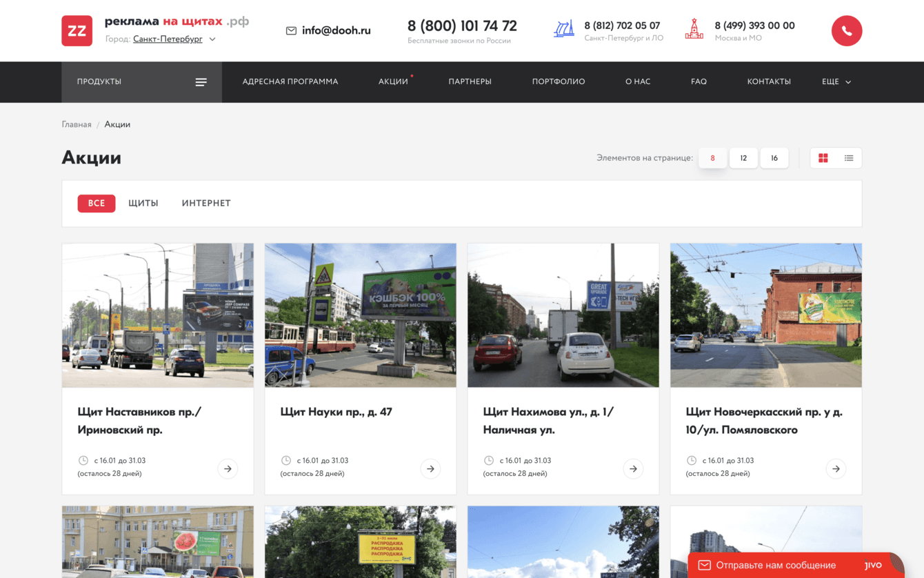
Task: Open the city dropdown Санкт-Петербург
Action: point(174,39)
